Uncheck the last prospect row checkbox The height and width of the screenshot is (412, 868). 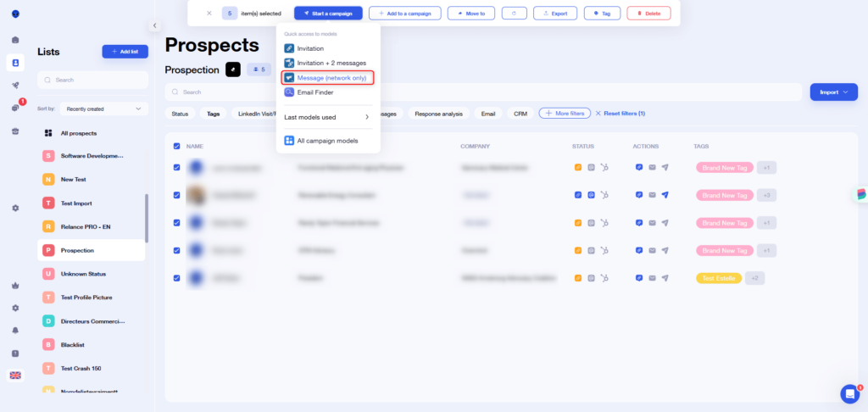[x=176, y=278]
